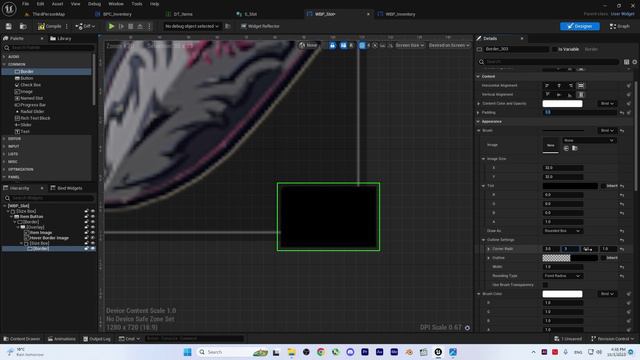
Task: Open the Content Drawer
Action: [x=22, y=339]
